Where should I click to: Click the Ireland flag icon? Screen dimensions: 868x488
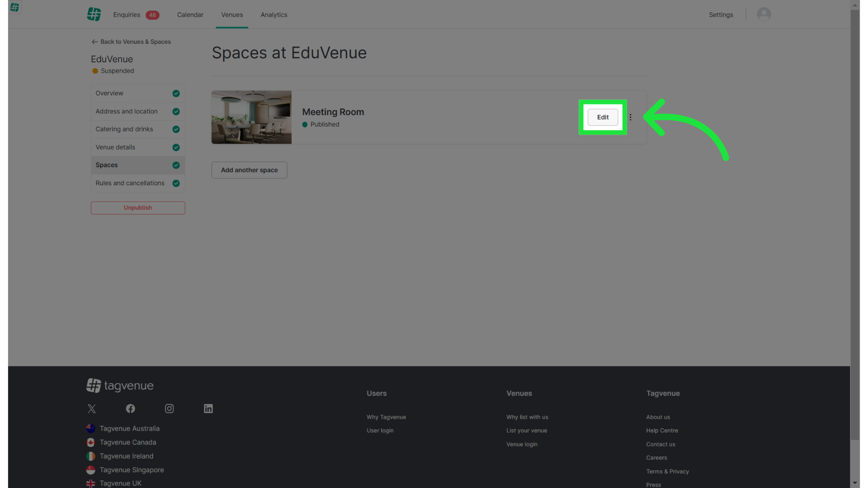point(91,456)
